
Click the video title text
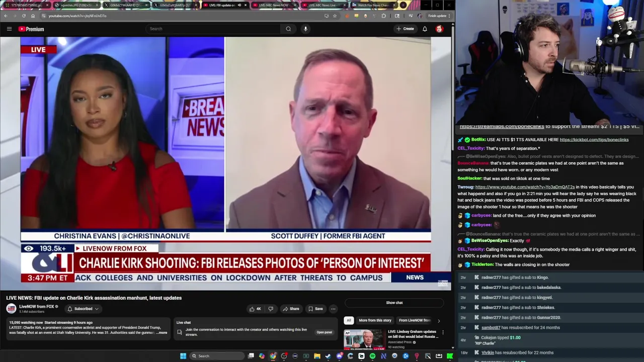pyautogui.click(x=94, y=298)
